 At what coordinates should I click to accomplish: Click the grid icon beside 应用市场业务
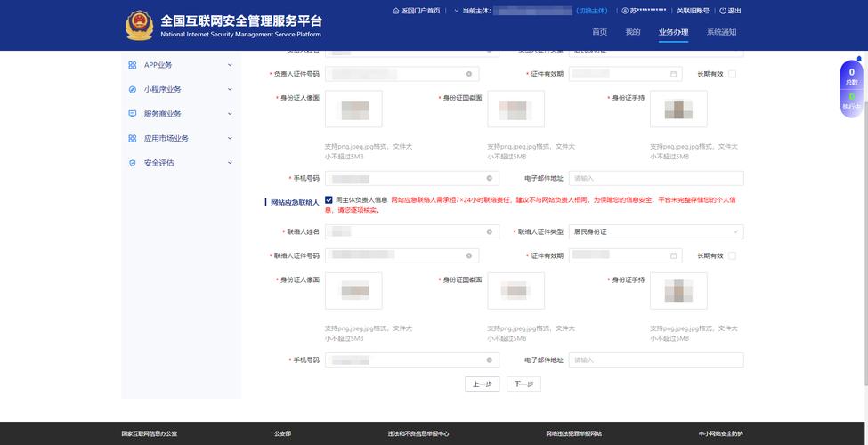tap(133, 138)
